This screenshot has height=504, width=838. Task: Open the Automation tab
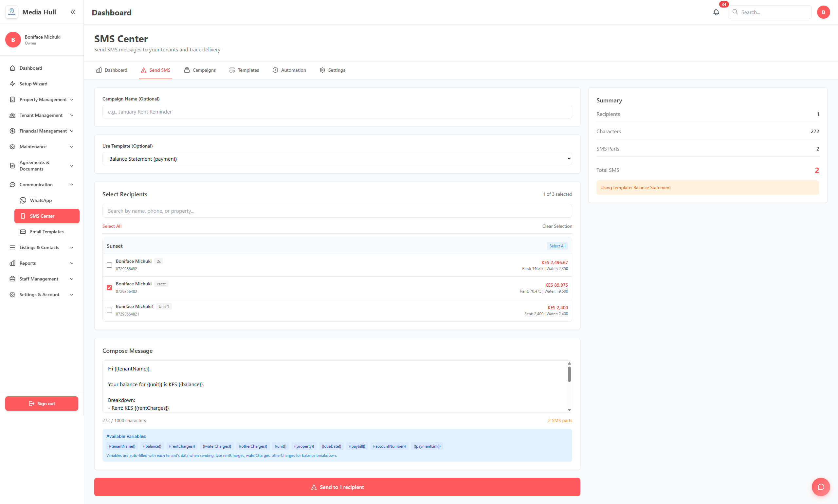[x=289, y=70]
